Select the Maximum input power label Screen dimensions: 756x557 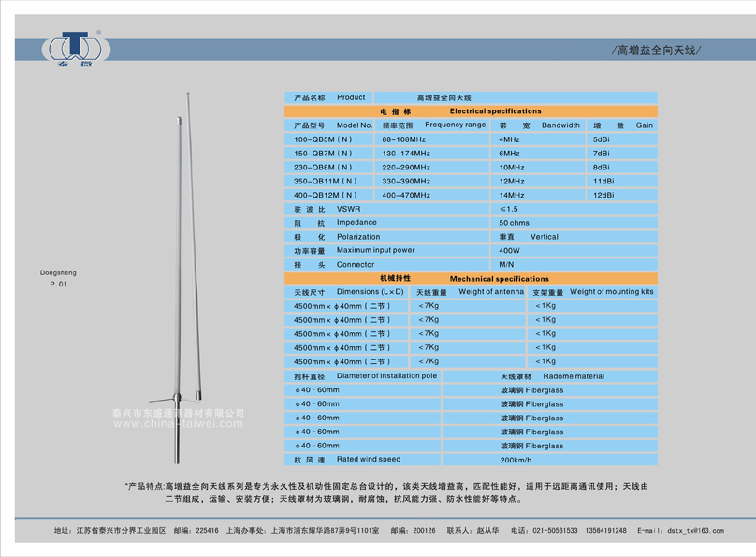click(375, 251)
